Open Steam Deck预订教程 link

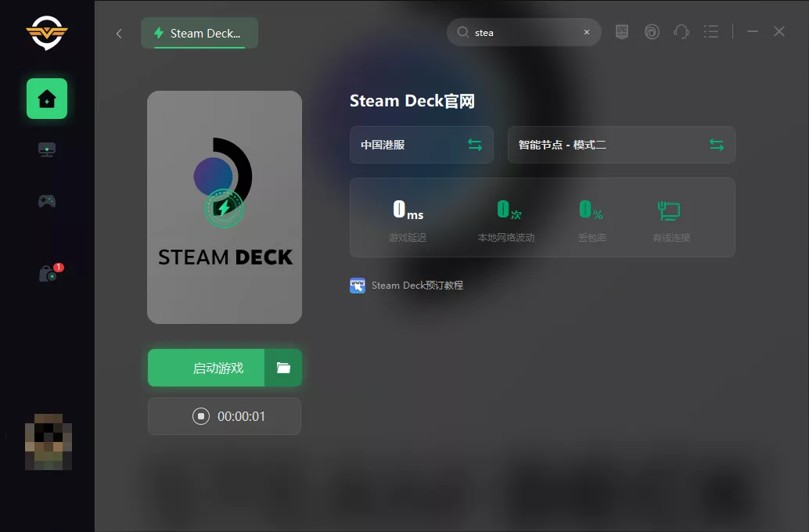pos(417,286)
